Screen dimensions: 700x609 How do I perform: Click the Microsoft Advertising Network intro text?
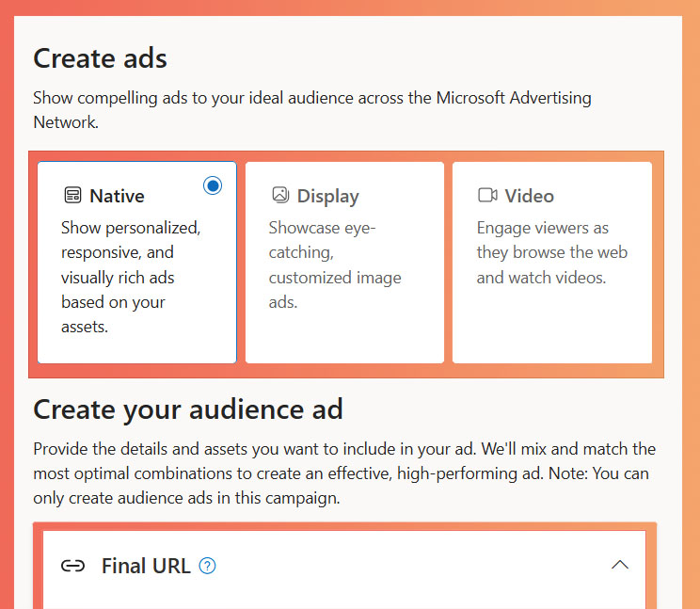pos(312,109)
